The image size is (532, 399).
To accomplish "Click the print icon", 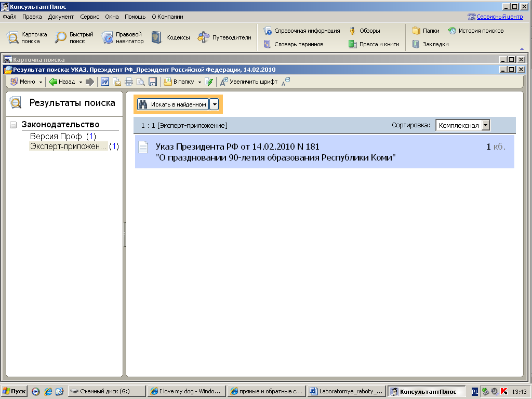I will [x=129, y=82].
